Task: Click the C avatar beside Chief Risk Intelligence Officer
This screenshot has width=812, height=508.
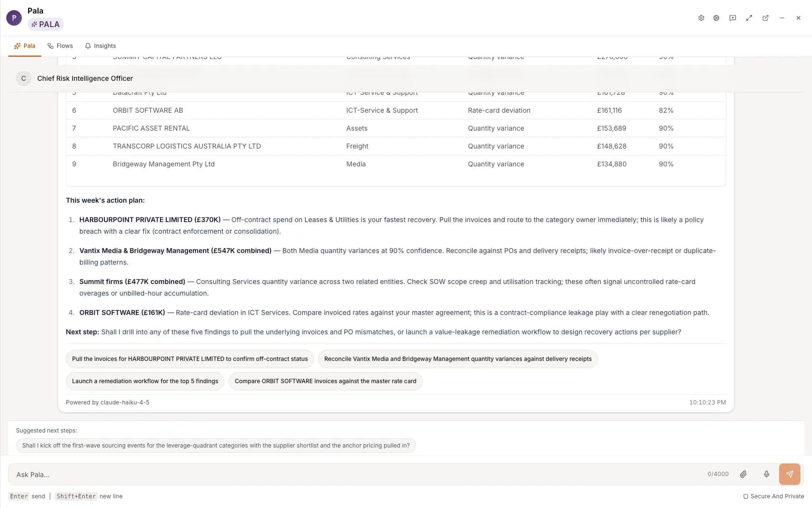Action: pyautogui.click(x=24, y=78)
